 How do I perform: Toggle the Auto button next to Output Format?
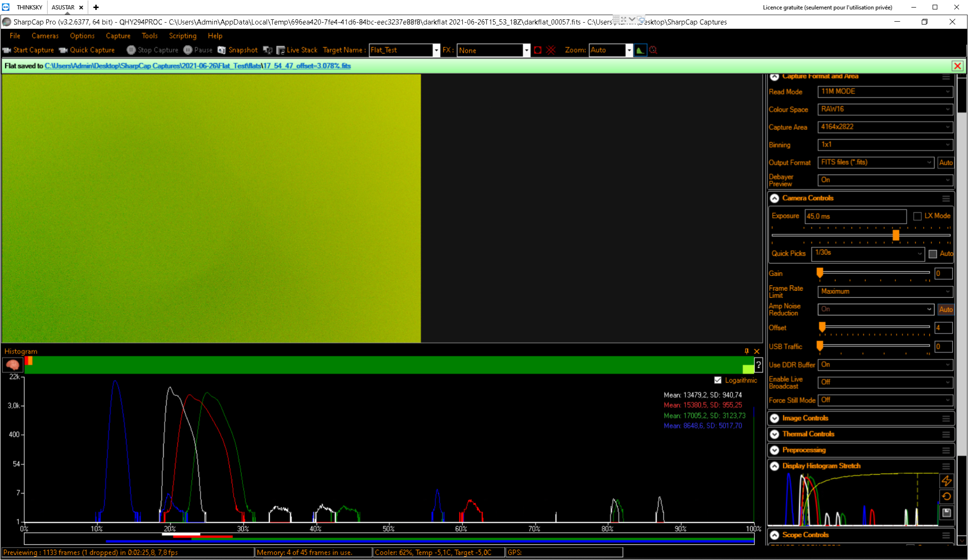pyautogui.click(x=946, y=163)
